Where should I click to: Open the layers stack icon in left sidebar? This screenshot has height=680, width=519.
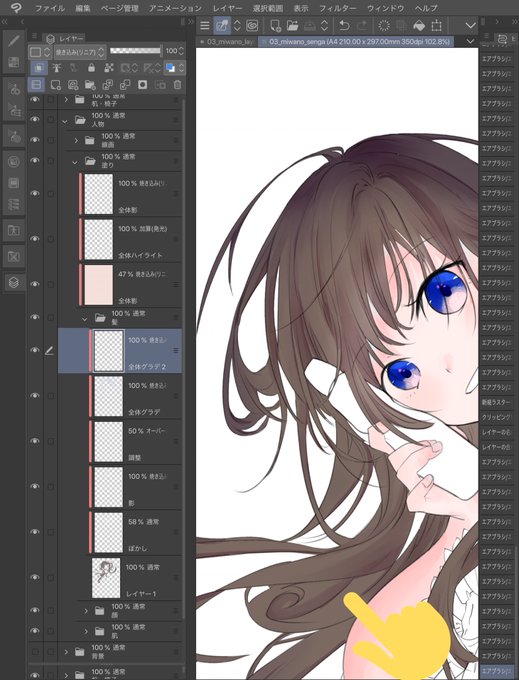[13, 283]
